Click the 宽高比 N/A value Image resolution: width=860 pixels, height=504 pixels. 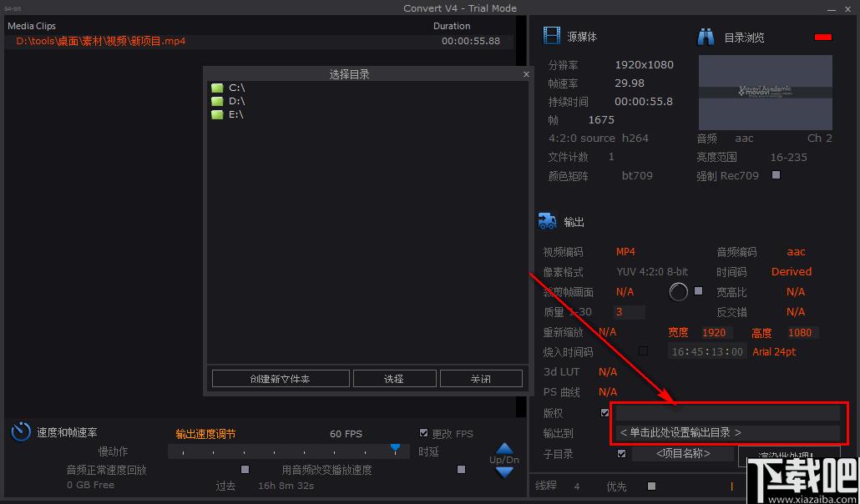(795, 292)
